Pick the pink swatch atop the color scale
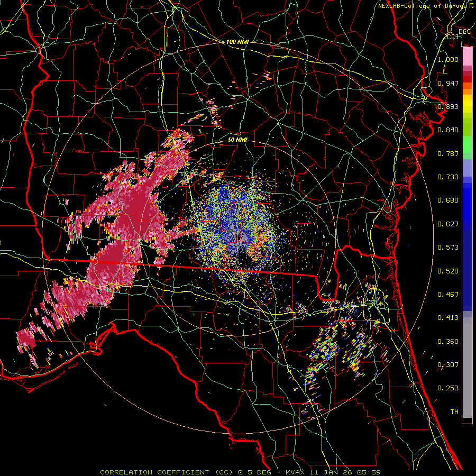Viewport: 476px width, 476px height. 467,57
